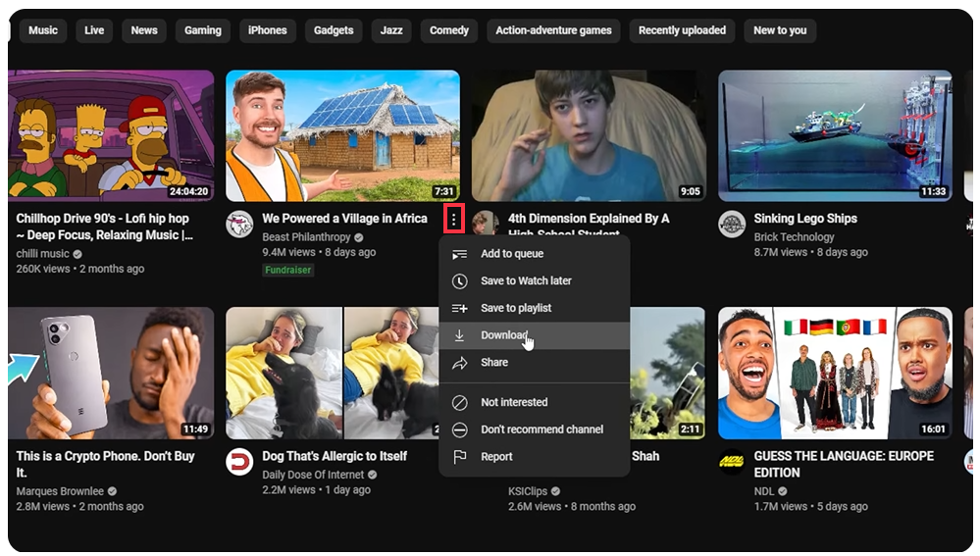This screenshot has width=980, height=556.
Task: Open 4th Dimension Explained title link
Action: coord(589,223)
